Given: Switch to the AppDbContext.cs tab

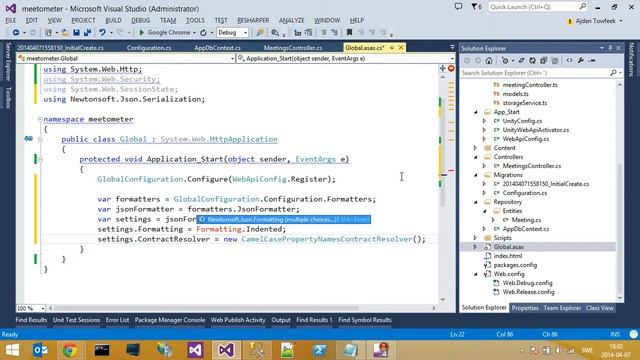Looking at the screenshot, I should pyautogui.click(x=217, y=48).
